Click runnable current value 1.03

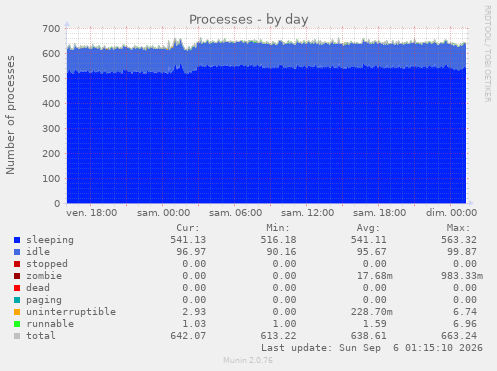(194, 324)
